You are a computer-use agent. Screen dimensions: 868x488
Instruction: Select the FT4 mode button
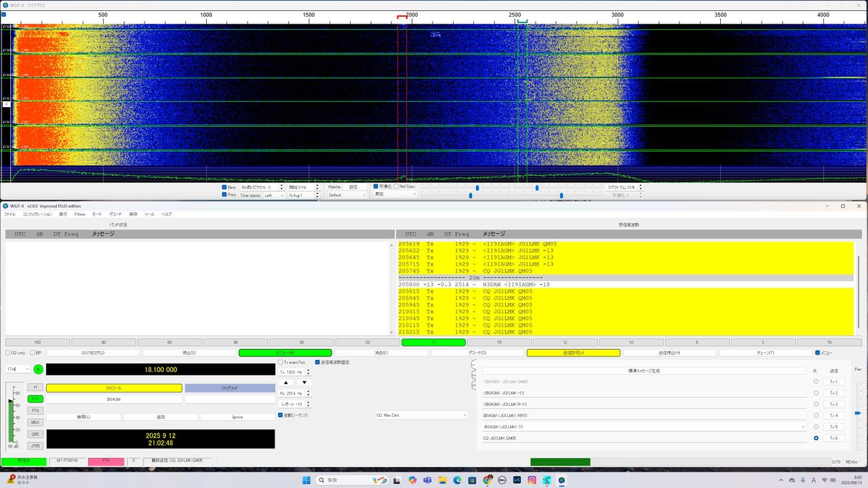click(35, 411)
